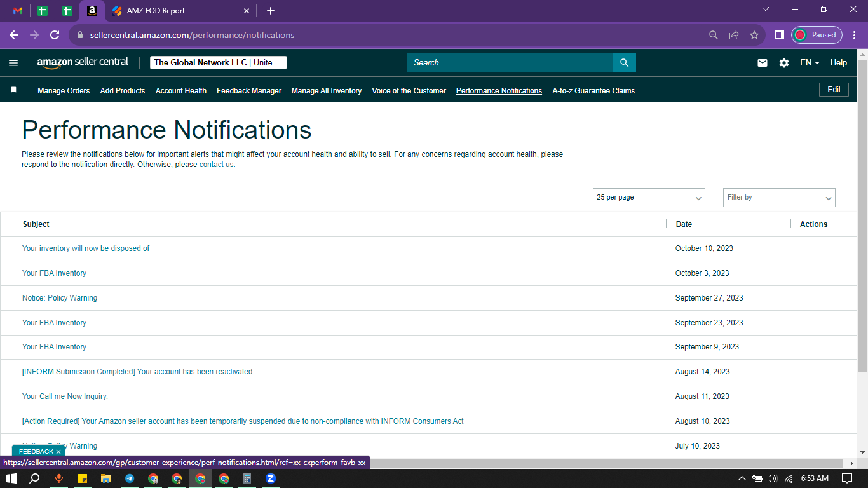Viewport: 868px width, 488px height.
Task: Click the Amazon Seller Central logo
Action: (83, 62)
